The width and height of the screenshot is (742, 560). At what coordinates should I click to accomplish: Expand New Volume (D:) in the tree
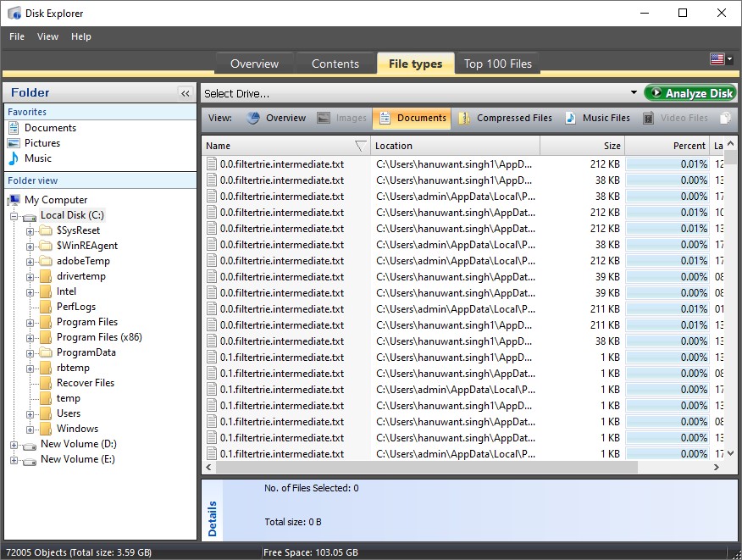tap(14, 443)
